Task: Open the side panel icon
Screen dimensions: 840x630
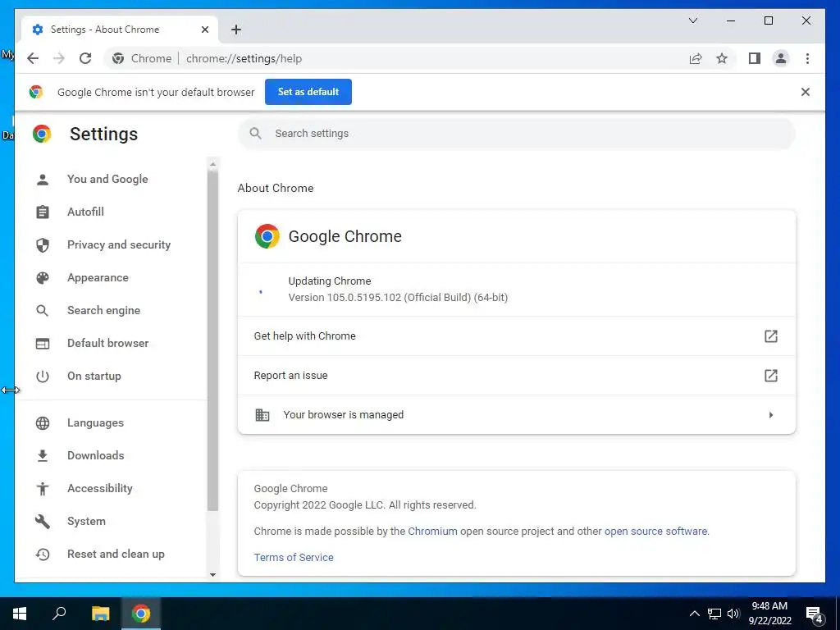Action: tap(755, 58)
